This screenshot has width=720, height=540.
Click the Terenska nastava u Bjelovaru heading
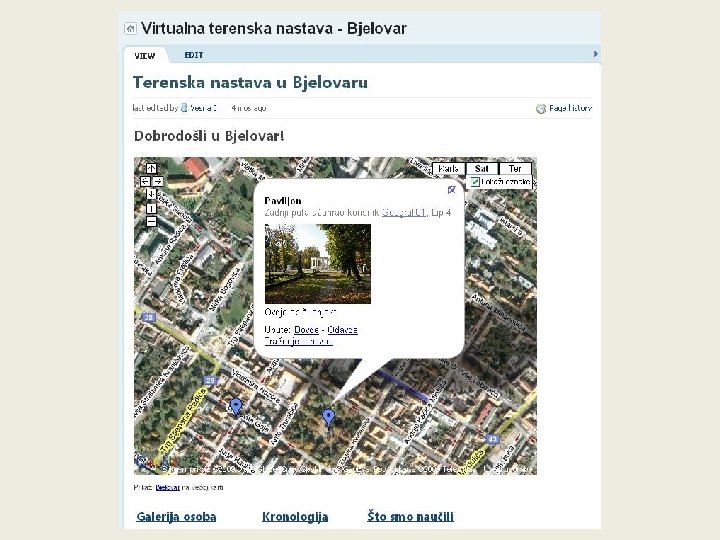(250, 83)
